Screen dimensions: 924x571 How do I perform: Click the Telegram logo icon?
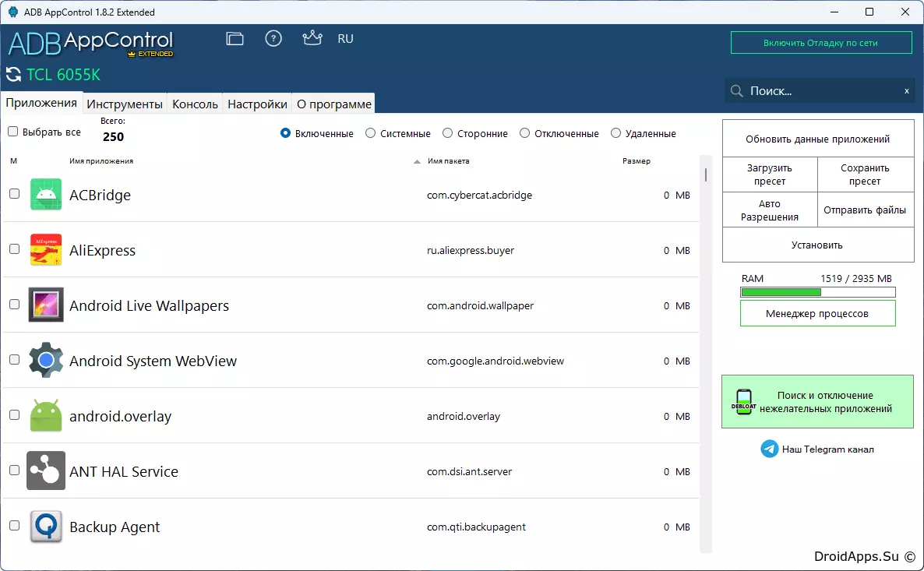click(770, 449)
